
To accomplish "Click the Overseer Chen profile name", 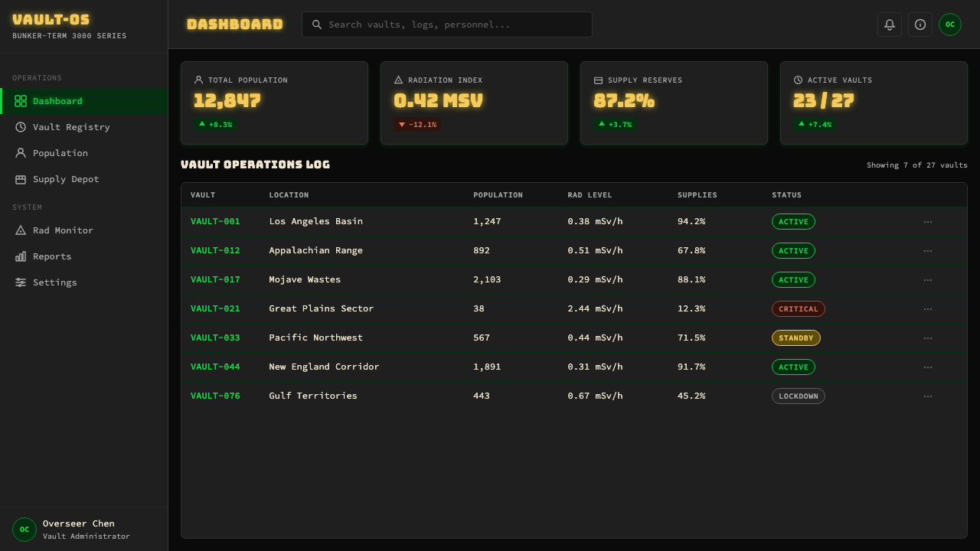I will coord(79,523).
